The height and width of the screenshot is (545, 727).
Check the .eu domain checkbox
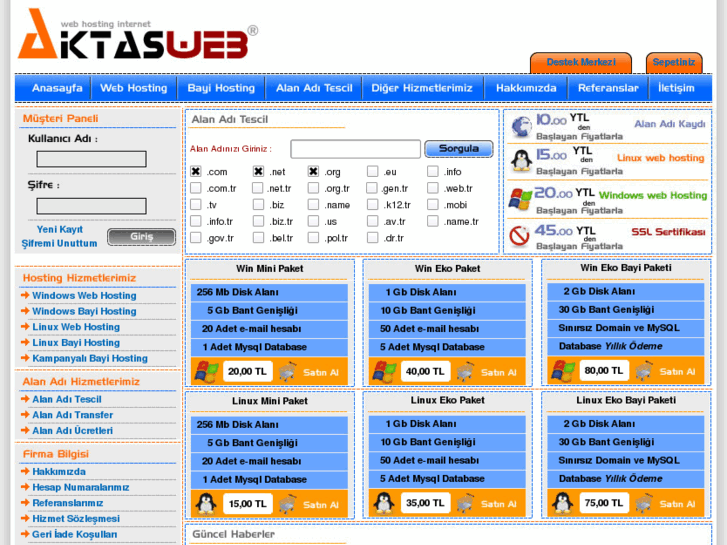(372, 172)
